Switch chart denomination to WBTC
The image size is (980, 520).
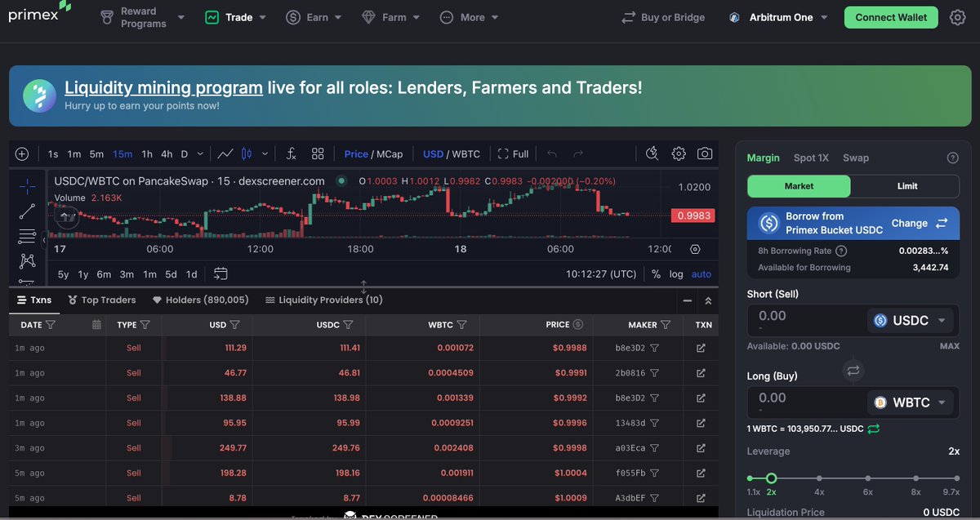pyautogui.click(x=465, y=153)
